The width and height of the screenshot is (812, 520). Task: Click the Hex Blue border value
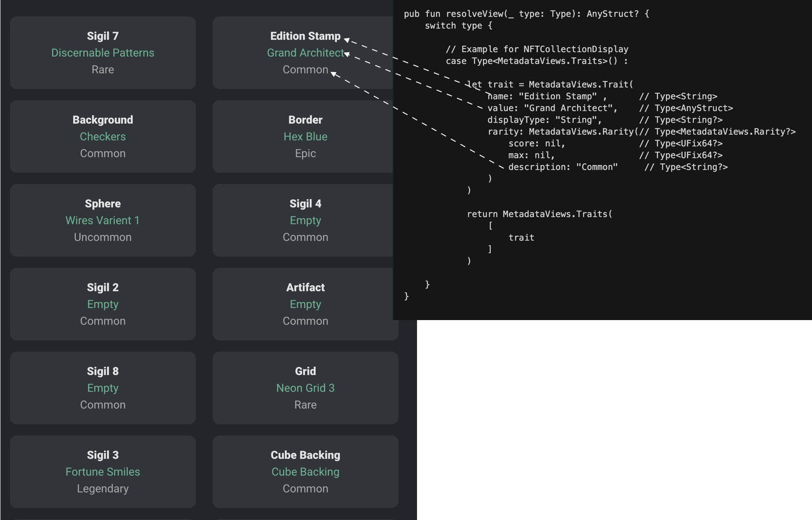(305, 137)
